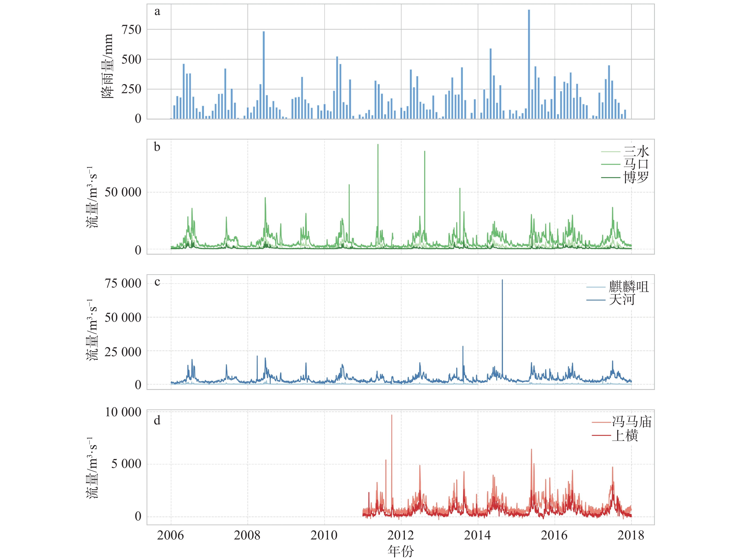Click the 年份 x-axis title
The width and height of the screenshot is (739, 560).
401,551
